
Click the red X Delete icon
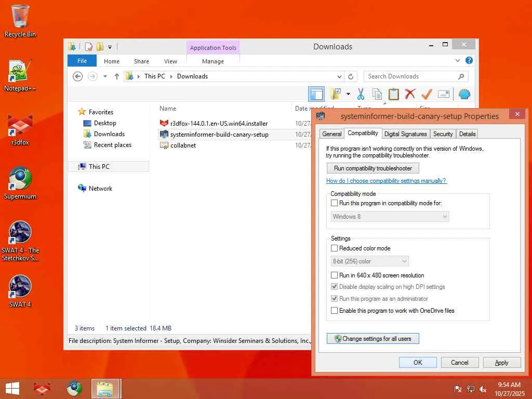pyautogui.click(x=410, y=94)
